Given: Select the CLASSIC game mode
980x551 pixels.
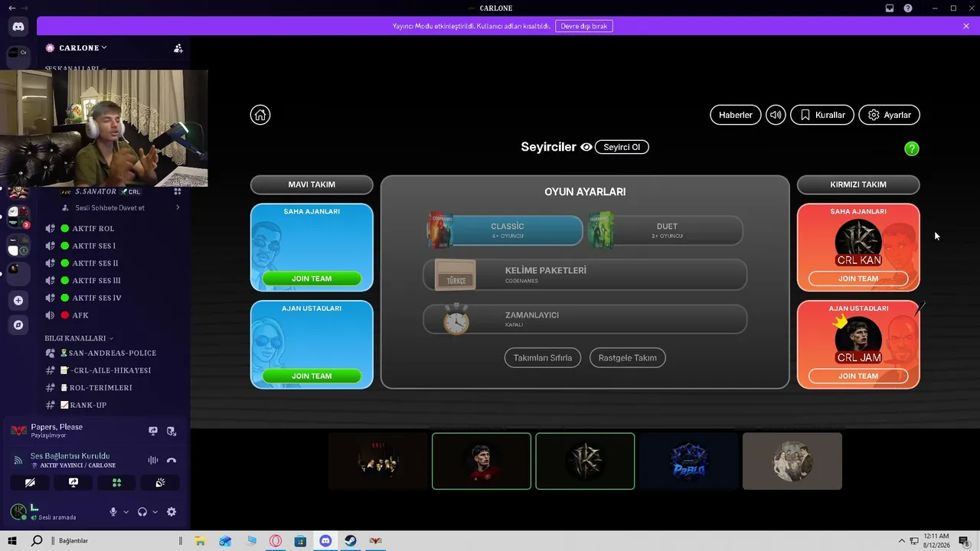Looking at the screenshot, I should click(x=505, y=230).
